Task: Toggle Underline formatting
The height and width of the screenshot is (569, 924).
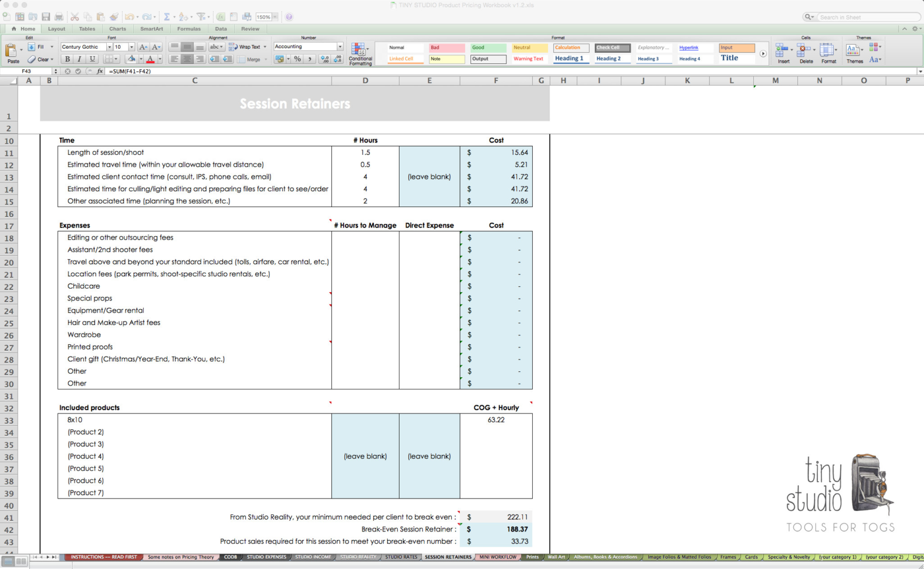Action: tap(92, 59)
